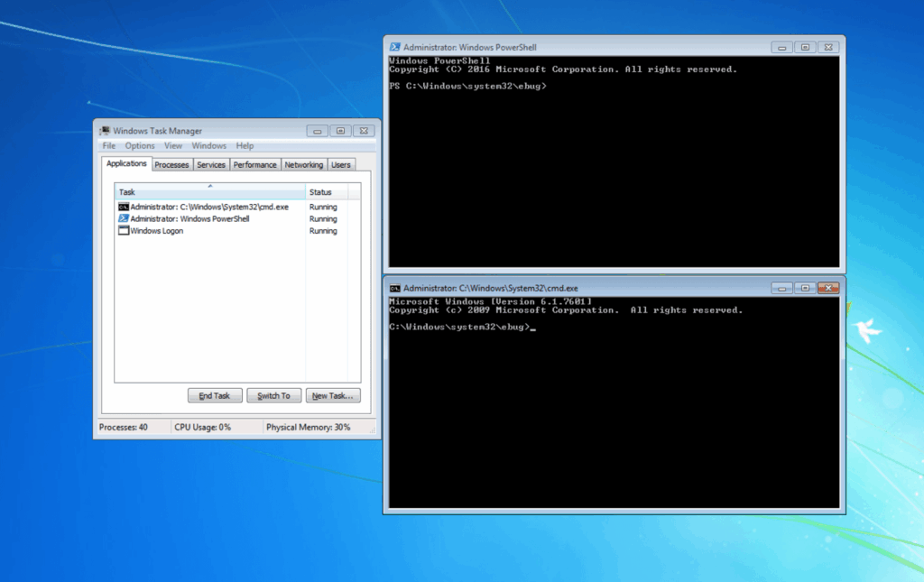The height and width of the screenshot is (582, 924).
Task: Click the PowerShell icon in the task list
Action: [124, 218]
